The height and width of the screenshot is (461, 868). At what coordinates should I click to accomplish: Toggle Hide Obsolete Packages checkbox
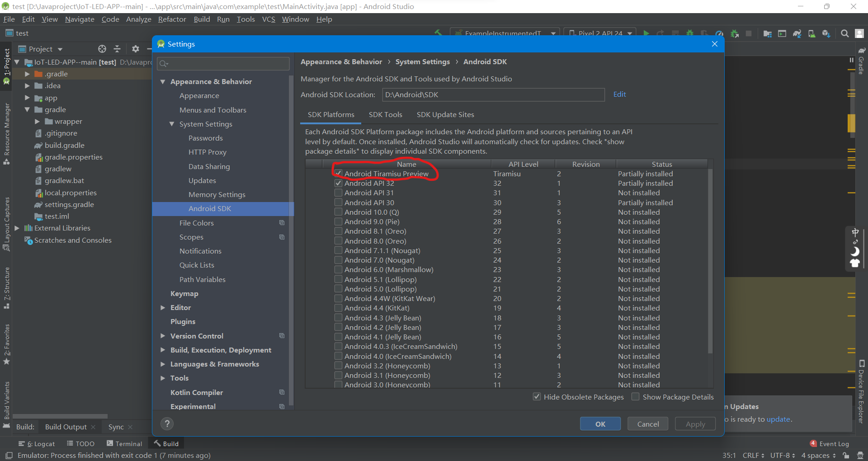[537, 397]
